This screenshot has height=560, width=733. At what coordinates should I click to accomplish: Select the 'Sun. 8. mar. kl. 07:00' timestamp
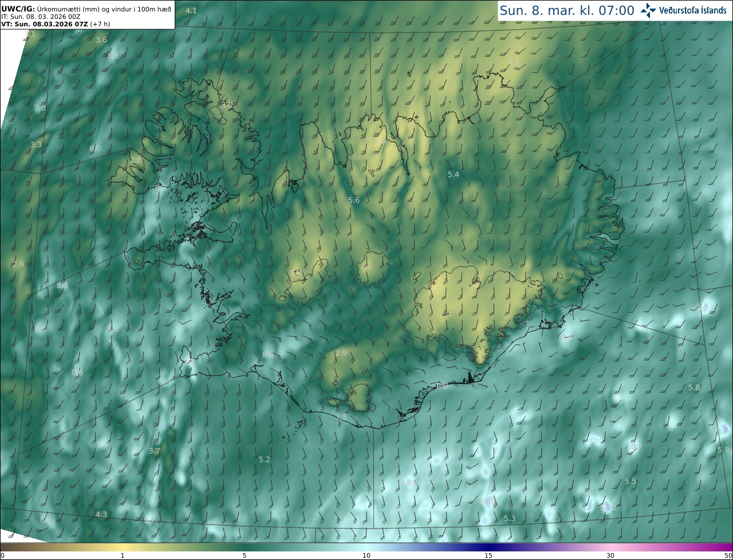click(x=567, y=10)
